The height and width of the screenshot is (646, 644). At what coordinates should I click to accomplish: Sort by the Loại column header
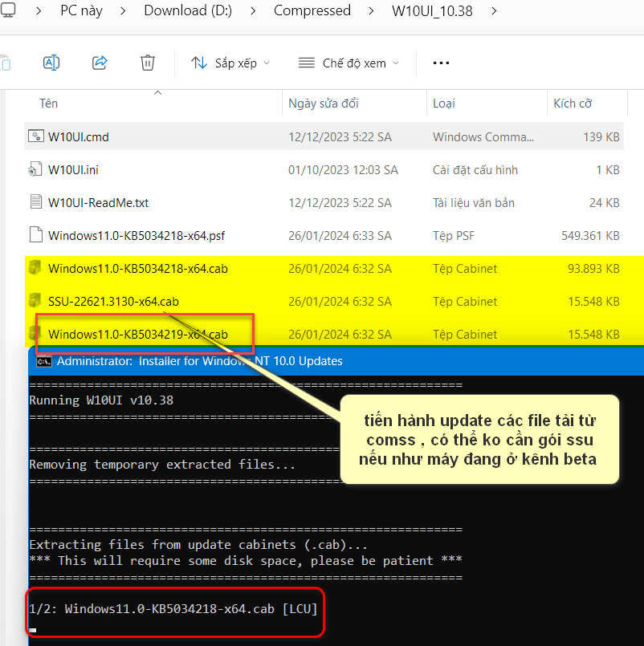443,104
